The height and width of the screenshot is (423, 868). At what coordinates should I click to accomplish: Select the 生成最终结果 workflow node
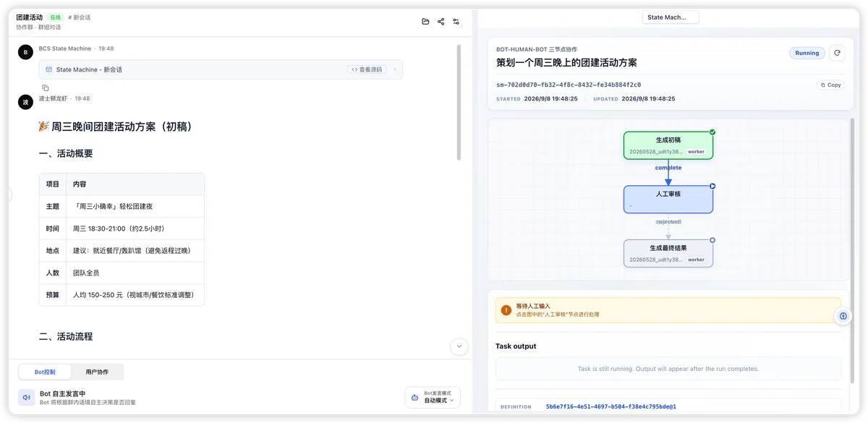pos(668,253)
